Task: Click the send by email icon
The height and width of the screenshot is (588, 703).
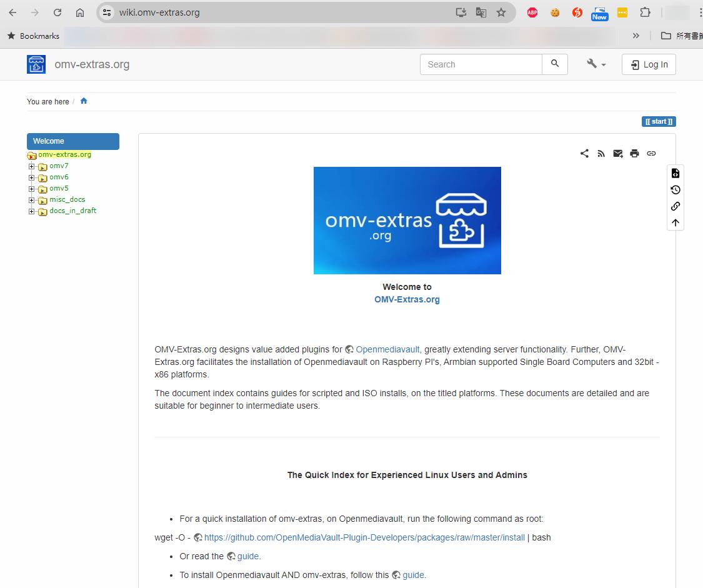Action: [x=618, y=153]
